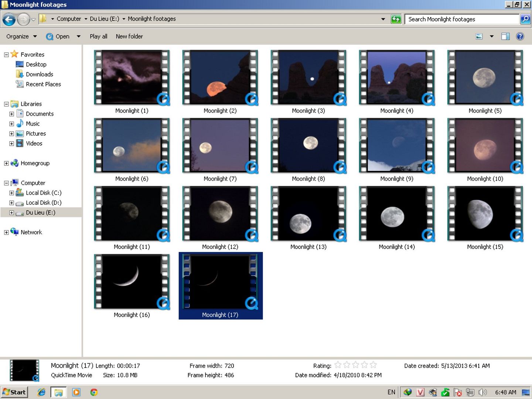Select the Moonlight (12) video thumbnail

220,214
